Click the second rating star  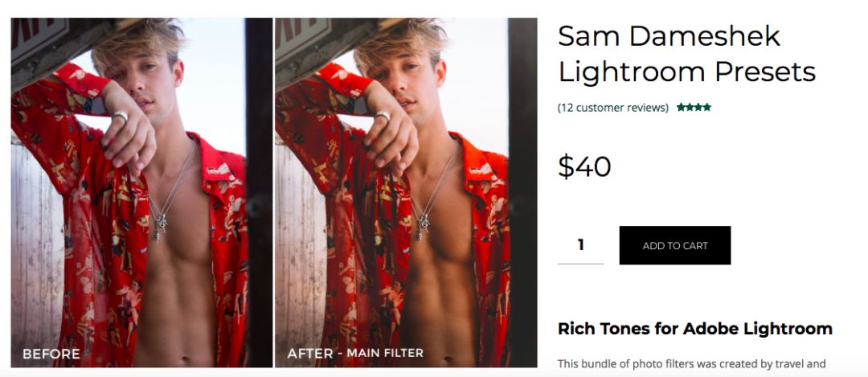690,108
